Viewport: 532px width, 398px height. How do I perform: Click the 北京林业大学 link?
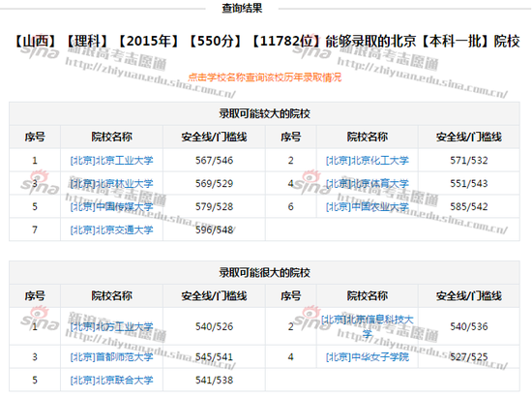[111, 184]
